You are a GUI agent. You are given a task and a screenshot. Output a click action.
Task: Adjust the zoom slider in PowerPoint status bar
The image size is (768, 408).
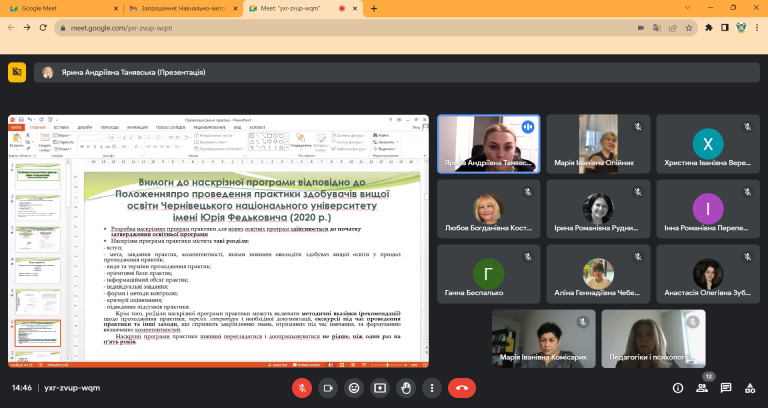(388, 365)
